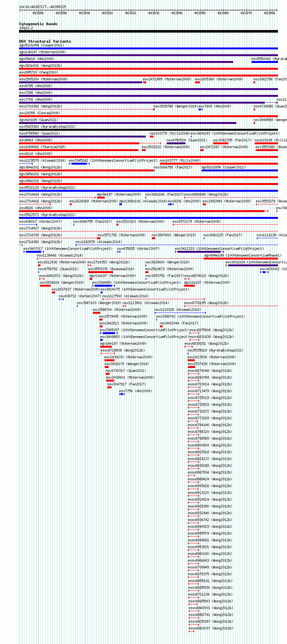Viewport: 287px width, 644px height.
Task: Open esv2520313 (McKernan2009) variant
Action: [x=140, y=221]
